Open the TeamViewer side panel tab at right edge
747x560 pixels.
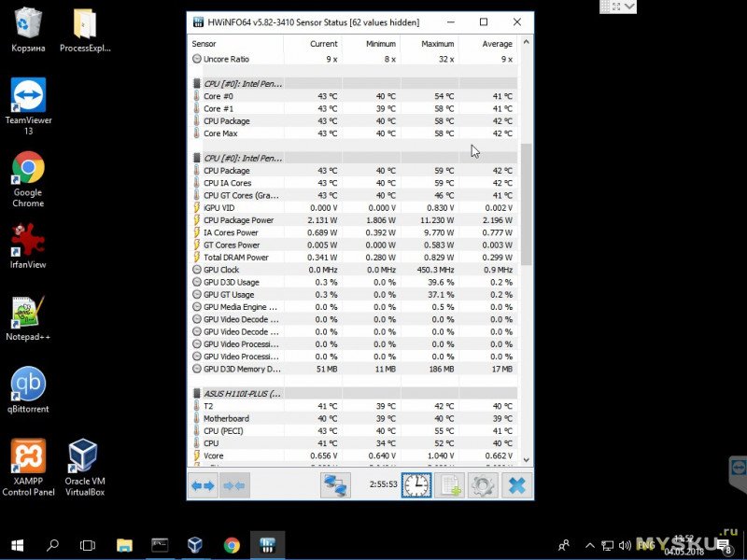pyautogui.click(x=738, y=471)
